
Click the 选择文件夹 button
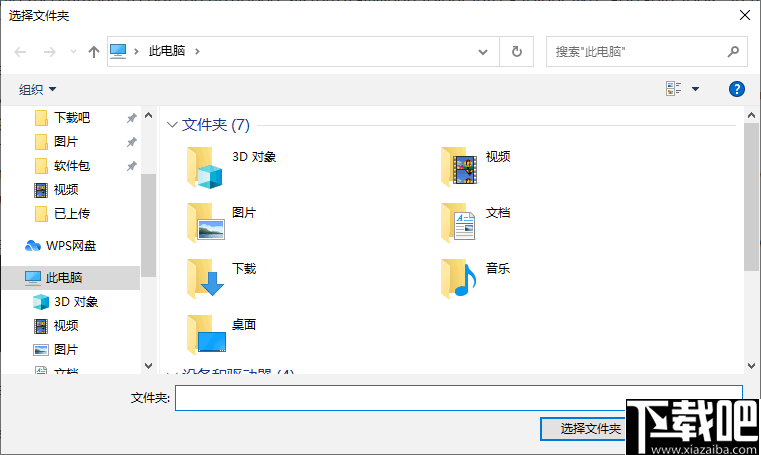pyautogui.click(x=583, y=429)
